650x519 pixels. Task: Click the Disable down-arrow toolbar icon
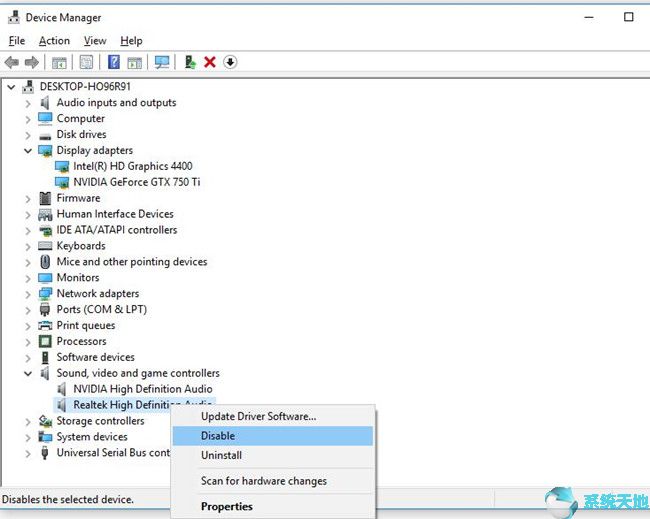click(x=230, y=62)
